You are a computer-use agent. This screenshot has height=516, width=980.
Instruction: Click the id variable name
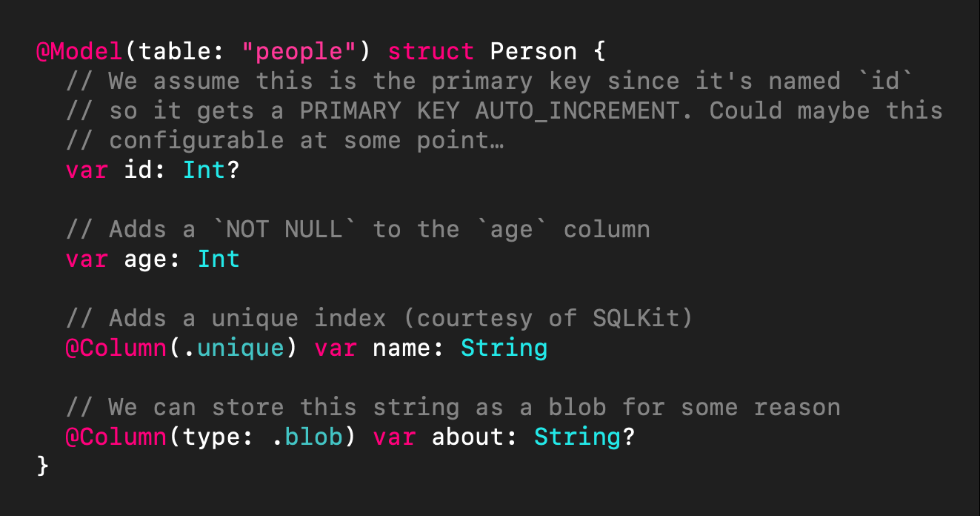coord(138,170)
